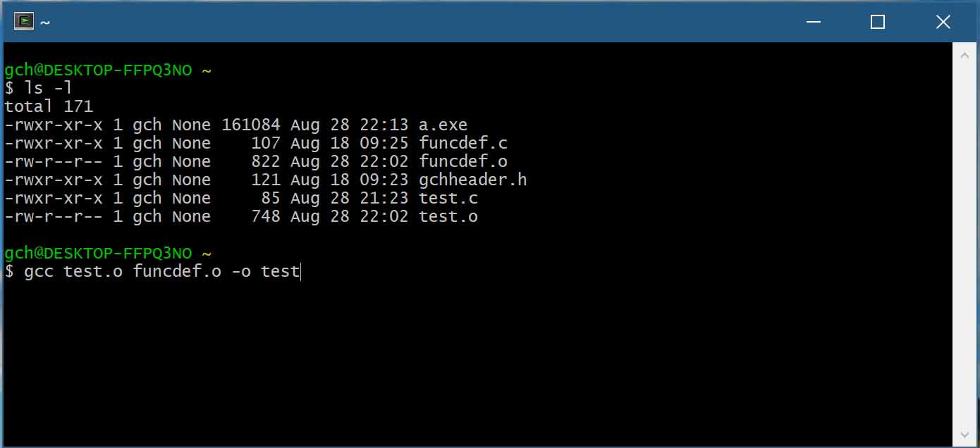Click the terminal app icon in title bar
Screen dimensions: 980x448
click(25, 22)
